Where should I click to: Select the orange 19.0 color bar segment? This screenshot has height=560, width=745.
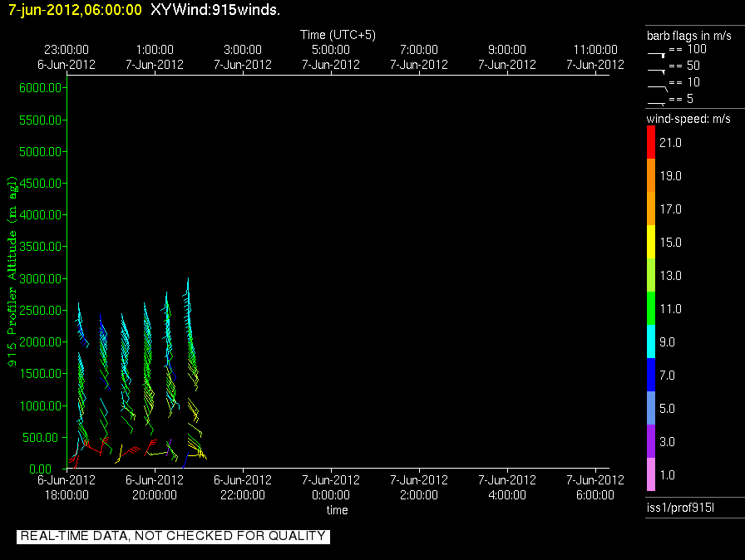[651, 176]
